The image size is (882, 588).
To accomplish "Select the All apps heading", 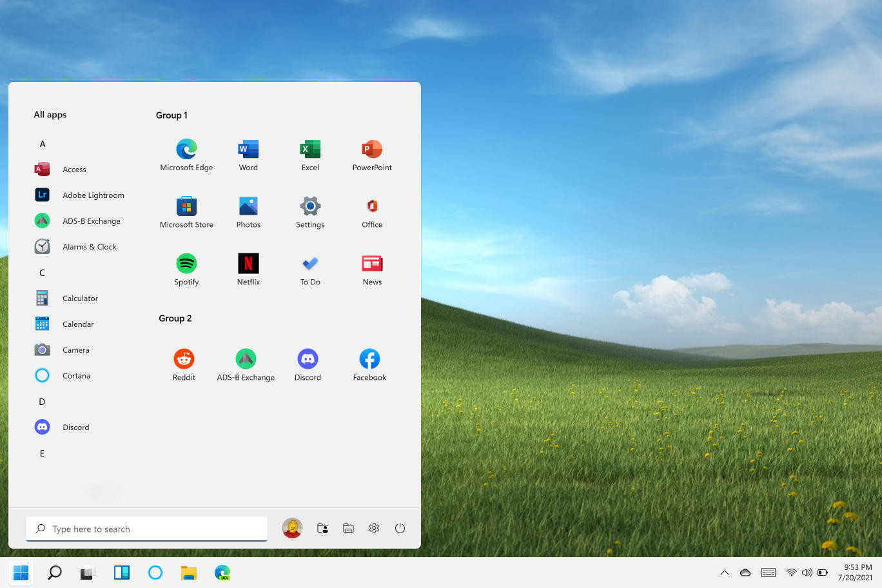I will (50, 115).
